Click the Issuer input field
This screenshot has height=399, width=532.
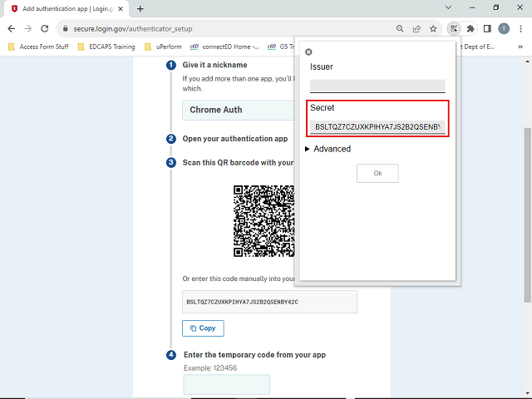(377, 85)
